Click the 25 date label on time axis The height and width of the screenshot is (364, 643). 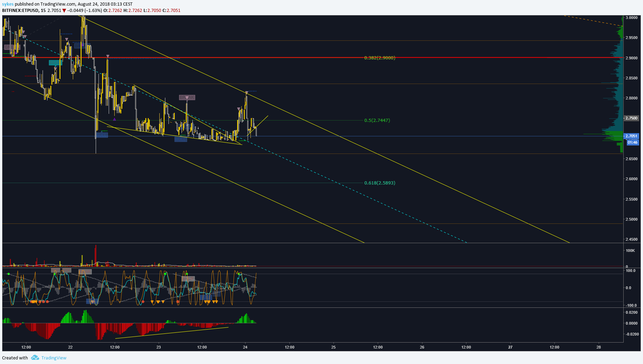pyautogui.click(x=333, y=347)
